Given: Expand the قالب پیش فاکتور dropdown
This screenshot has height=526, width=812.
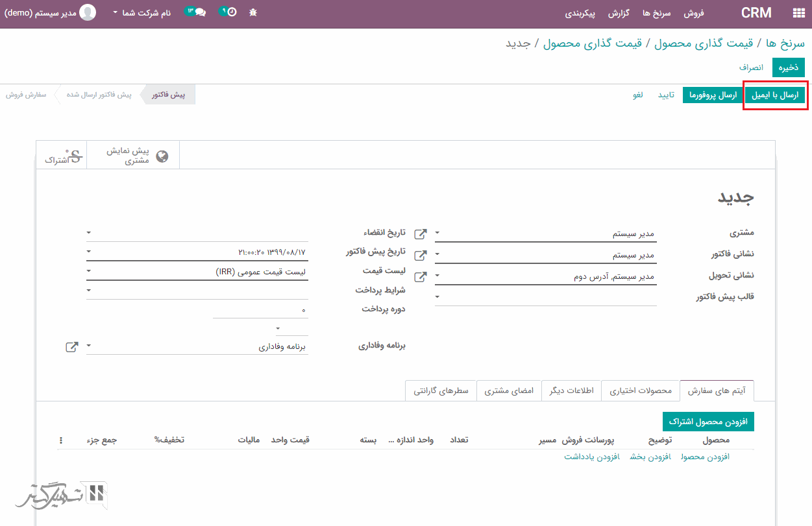Looking at the screenshot, I should [x=437, y=298].
